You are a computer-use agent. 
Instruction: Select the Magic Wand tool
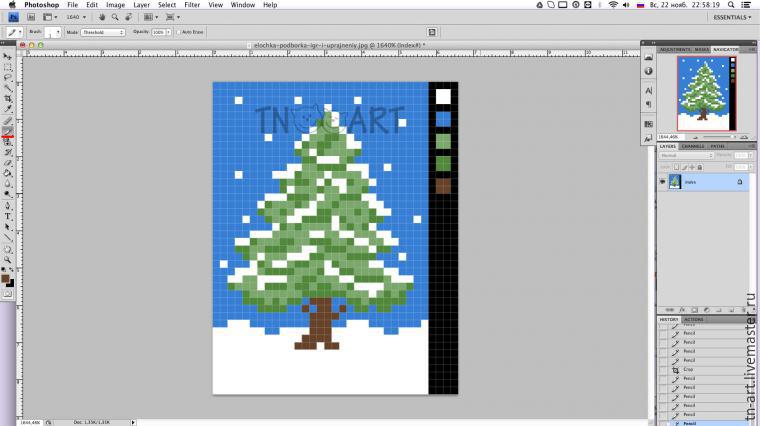(x=7, y=88)
